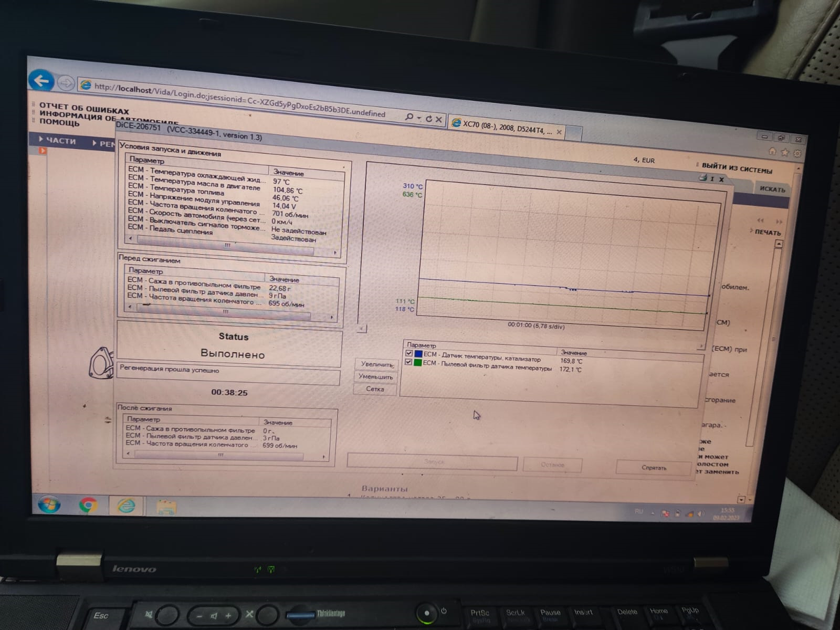Open the address bar search dropdown arrow
840x630 pixels.
tap(419, 118)
